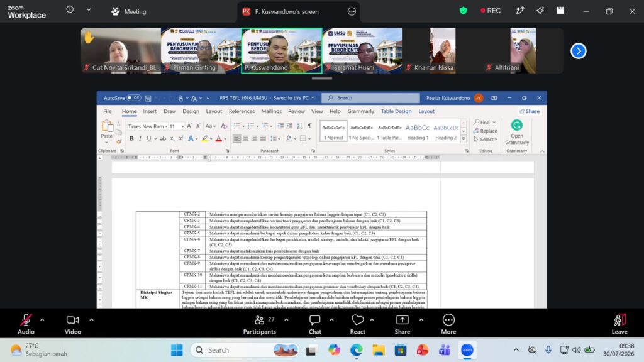Switch to the Meeting tab
644x362 pixels.
point(129,11)
